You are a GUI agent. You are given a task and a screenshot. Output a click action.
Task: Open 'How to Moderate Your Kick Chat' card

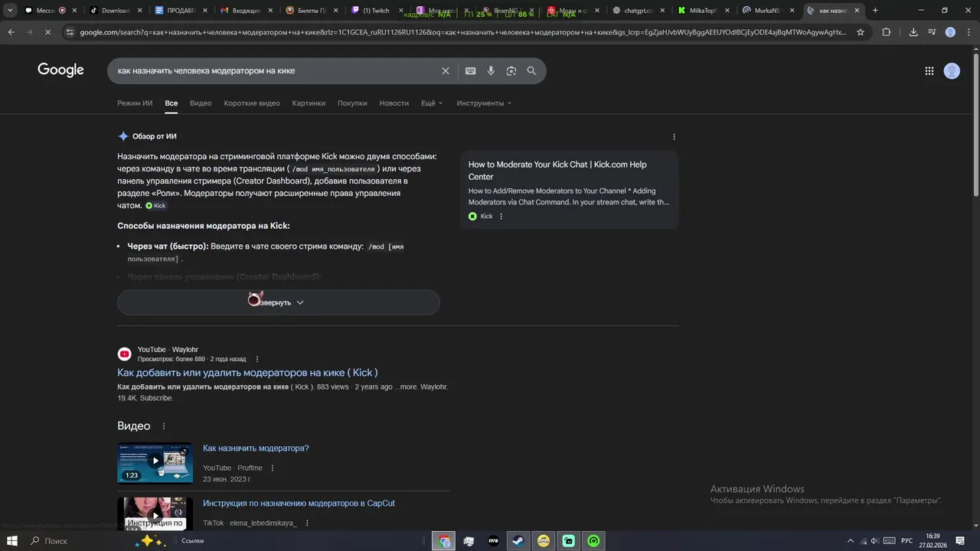point(569,190)
